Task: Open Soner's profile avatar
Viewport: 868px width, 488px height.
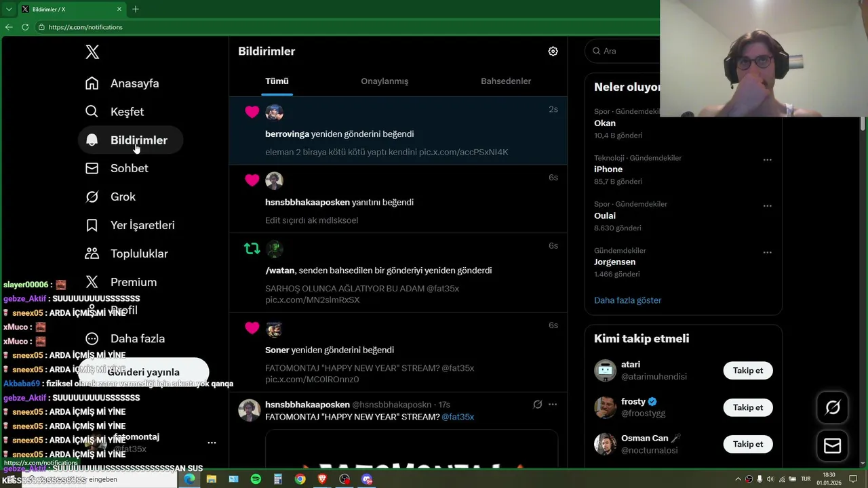Action: pyautogui.click(x=274, y=329)
